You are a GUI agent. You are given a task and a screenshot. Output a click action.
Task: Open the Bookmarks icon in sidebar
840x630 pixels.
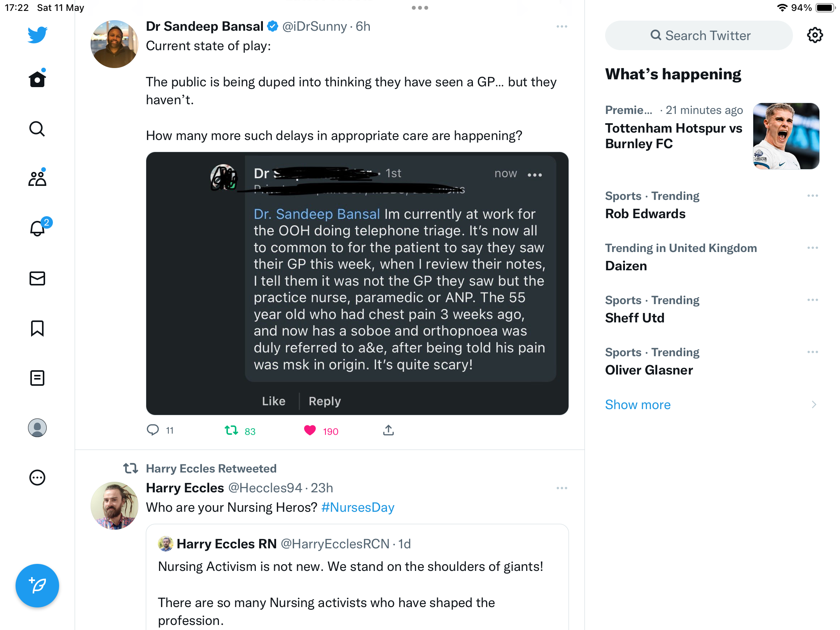coord(37,328)
